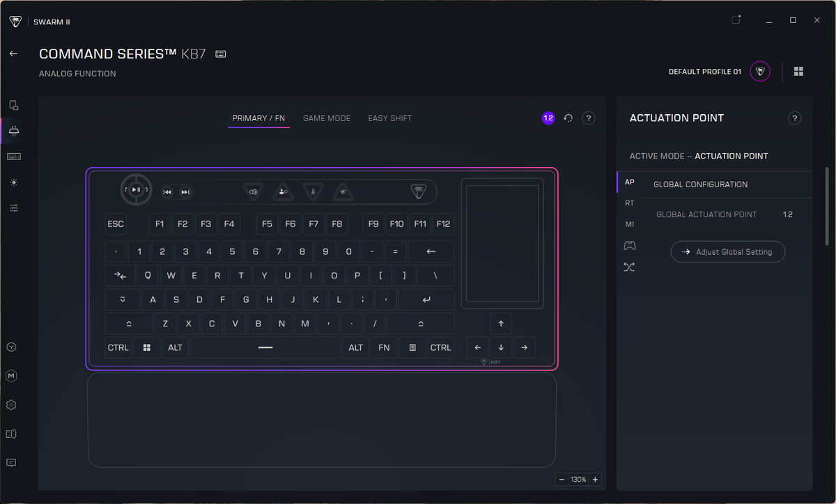Image resolution: width=836 pixels, height=504 pixels.
Task: Select the right arrow key
Action: tap(524, 347)
